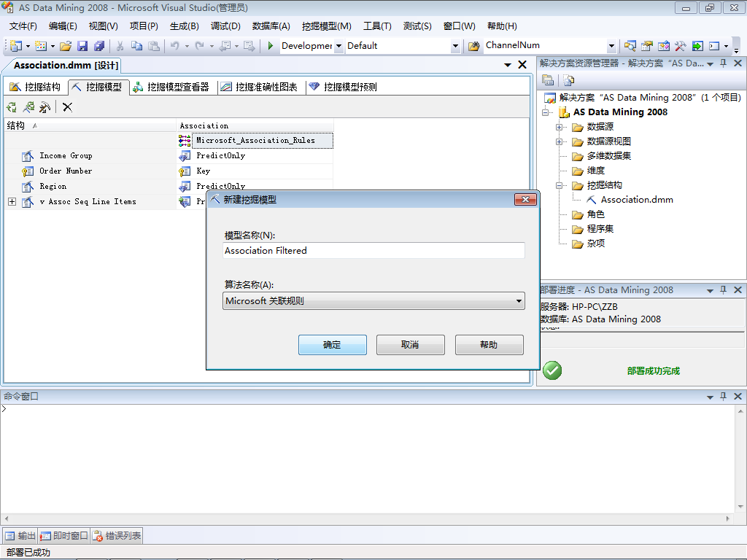747x560 pixels.
Task: Switch to the 挖掘结构 tab
Action: click(35, 87)
